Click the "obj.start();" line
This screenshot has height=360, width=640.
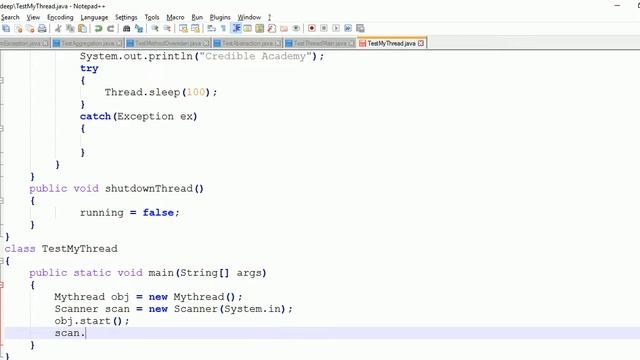92,321
